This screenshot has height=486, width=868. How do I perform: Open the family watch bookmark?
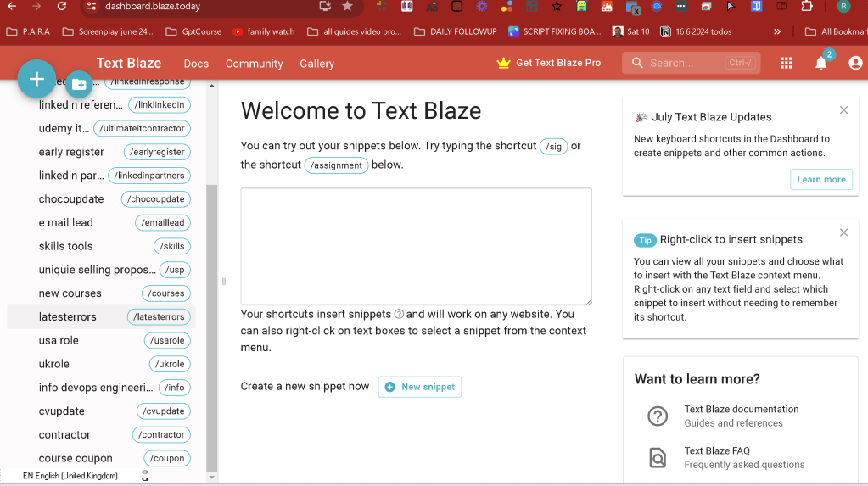click(264, 31)
